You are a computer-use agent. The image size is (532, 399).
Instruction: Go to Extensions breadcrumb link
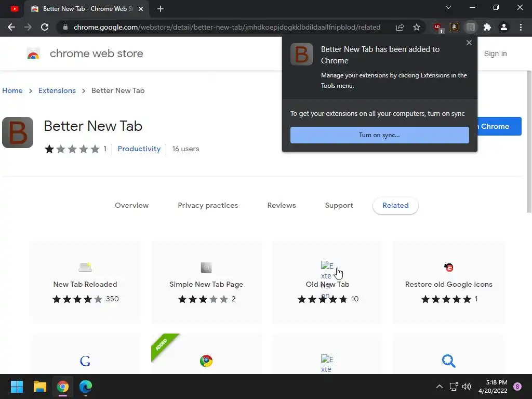pyautogui.click(x=57, y=90)
